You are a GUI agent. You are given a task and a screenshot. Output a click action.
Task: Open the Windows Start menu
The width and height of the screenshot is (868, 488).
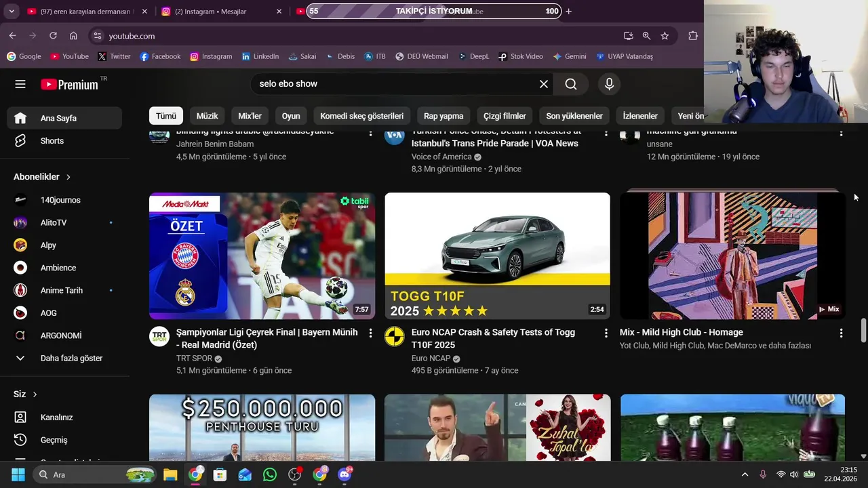[18, 474]
